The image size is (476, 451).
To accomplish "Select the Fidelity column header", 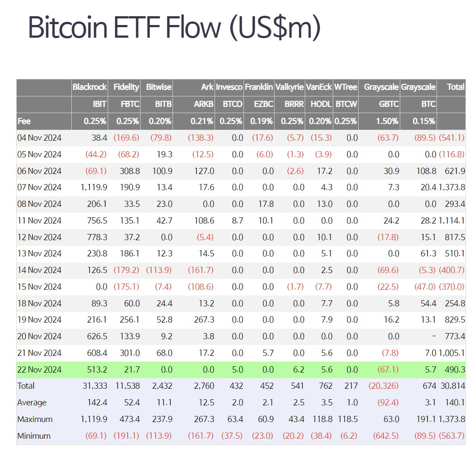I will [126, 87].
